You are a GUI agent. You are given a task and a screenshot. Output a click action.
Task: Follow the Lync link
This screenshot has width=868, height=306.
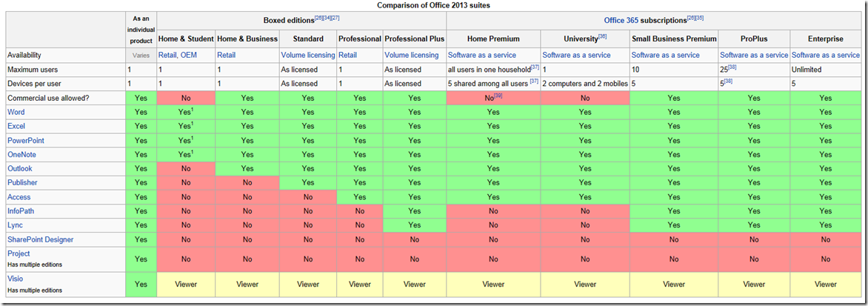click(15, 225)
